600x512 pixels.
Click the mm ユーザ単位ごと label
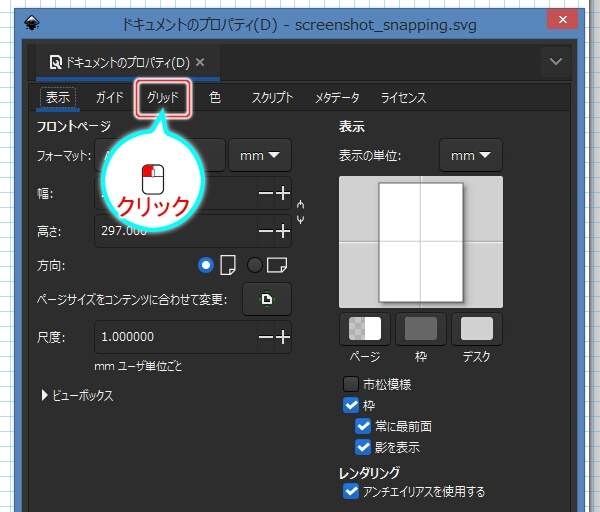click(138, 366)
